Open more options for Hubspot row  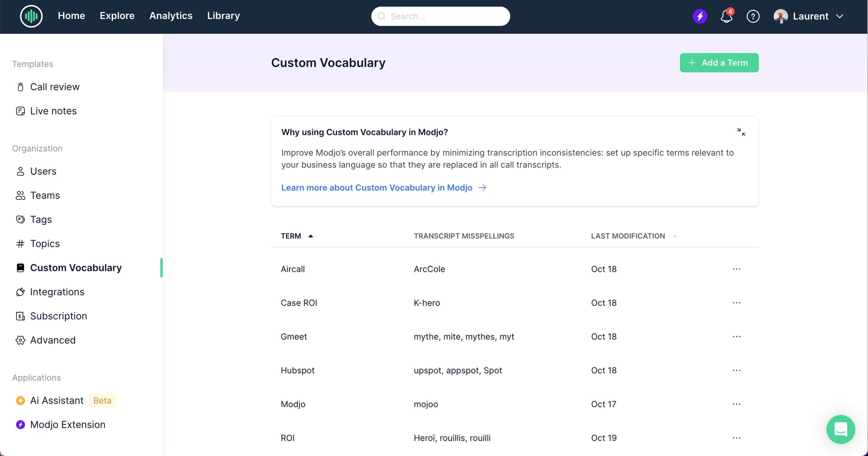pos(736,370)
